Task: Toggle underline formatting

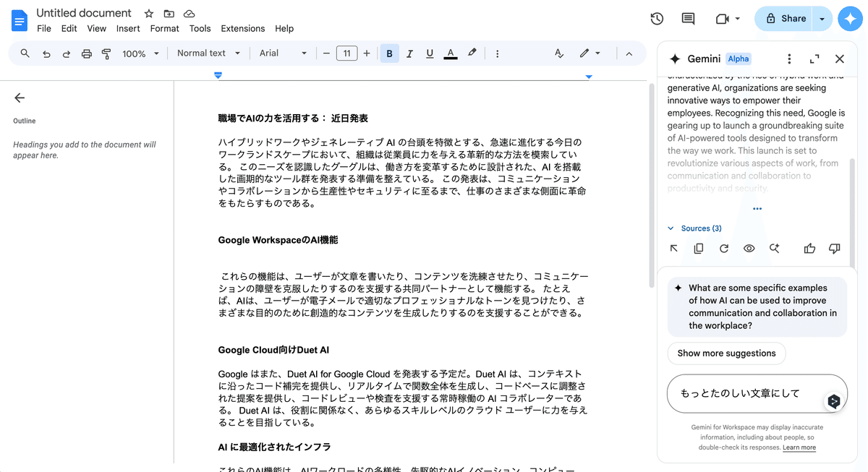Action: [430, 53]
